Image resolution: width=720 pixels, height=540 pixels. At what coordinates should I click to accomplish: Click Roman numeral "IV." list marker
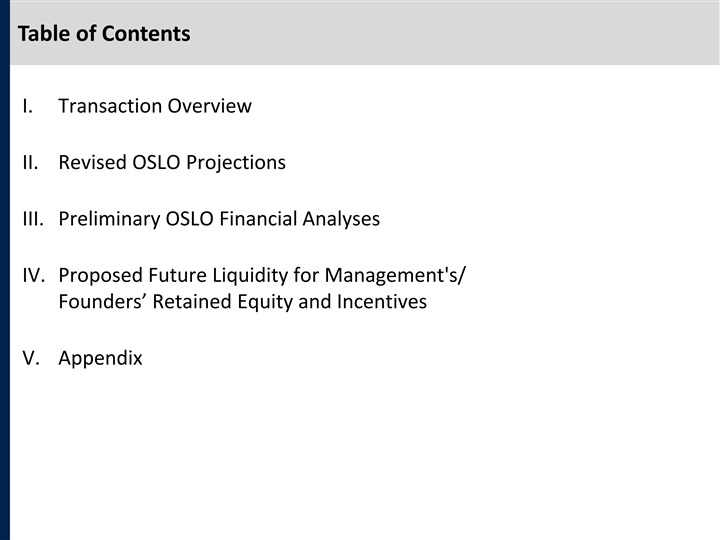[32, 275]
